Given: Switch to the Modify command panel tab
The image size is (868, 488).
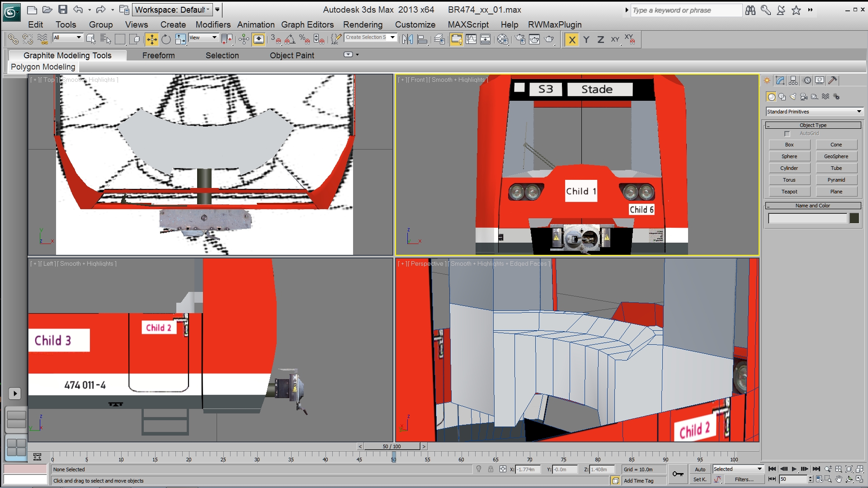Looking at the screenshot, I should 780,80.
